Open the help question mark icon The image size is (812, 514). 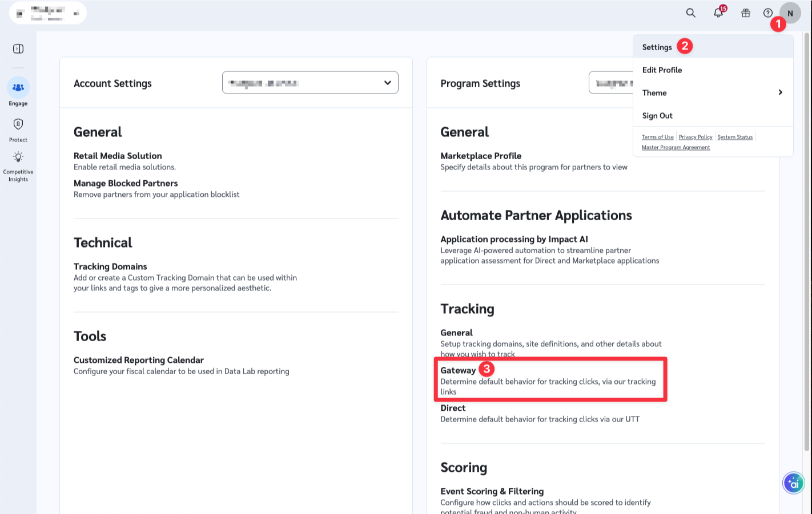768,13
